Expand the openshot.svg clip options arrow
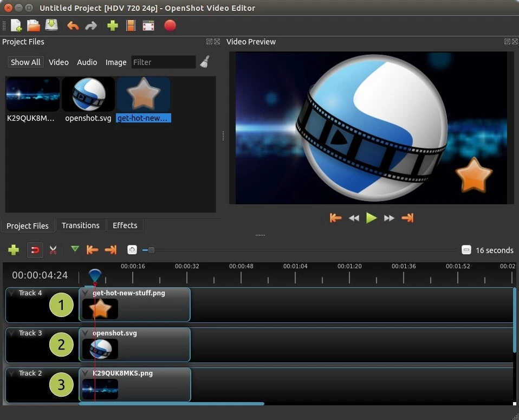 (86, 333)
